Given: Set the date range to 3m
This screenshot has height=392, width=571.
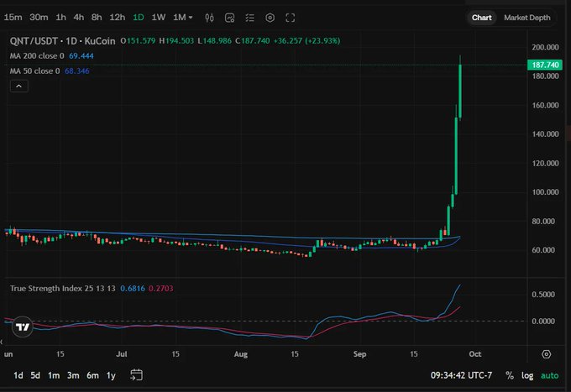Looking at the screenshot, I should (x=73, y=375).
